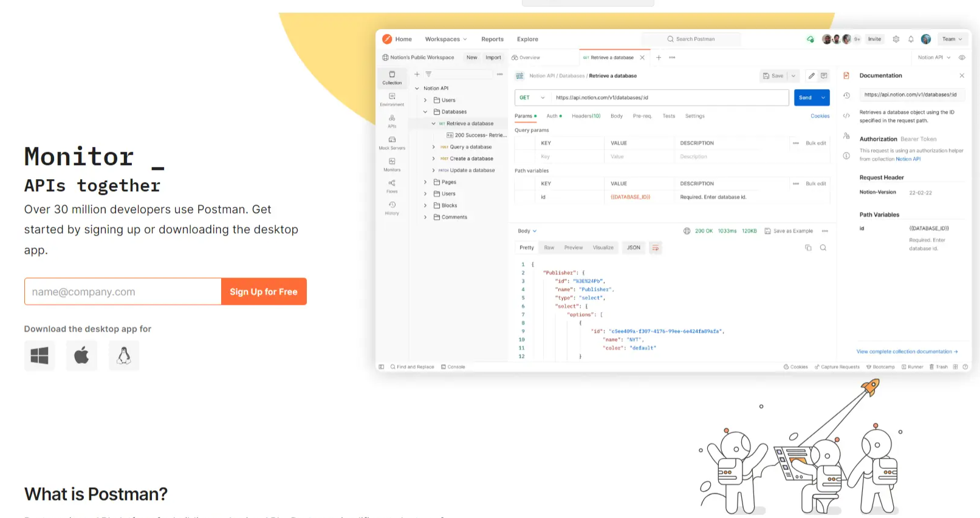Open the Send button dropdown arrow
The height and width of the screenshot is (518, 980).
point(823,97)
